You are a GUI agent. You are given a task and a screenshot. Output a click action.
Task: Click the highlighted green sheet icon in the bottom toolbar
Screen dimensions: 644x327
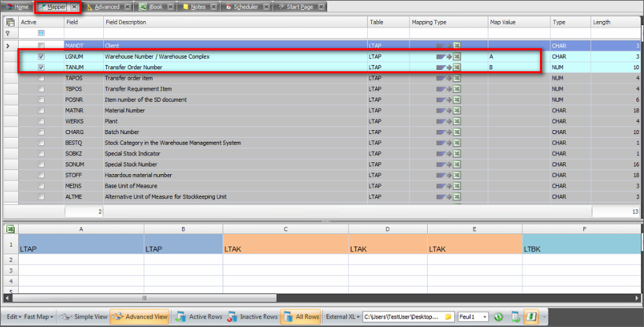(x=532, y=317)
